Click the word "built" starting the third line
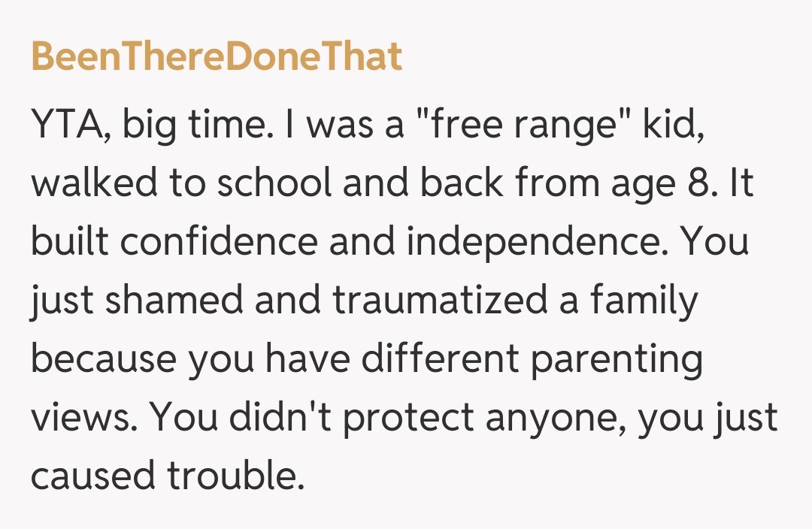The width and height of the screenshot is (812, 529). [70, 243]
